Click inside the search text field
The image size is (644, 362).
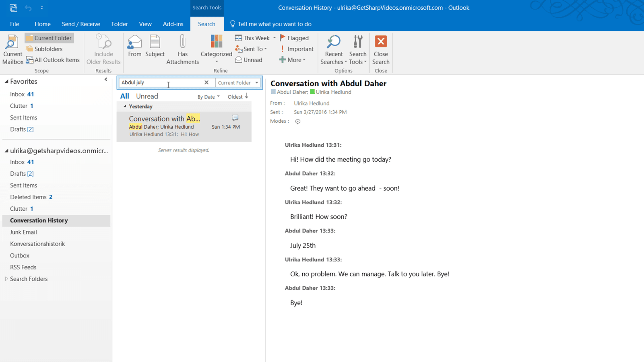pos(161,82)
